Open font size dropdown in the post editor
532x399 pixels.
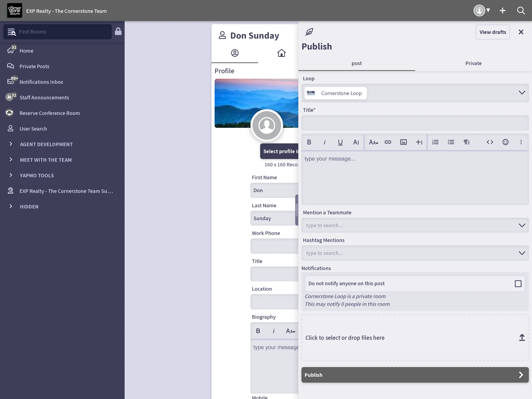click(x=373, y=142)
